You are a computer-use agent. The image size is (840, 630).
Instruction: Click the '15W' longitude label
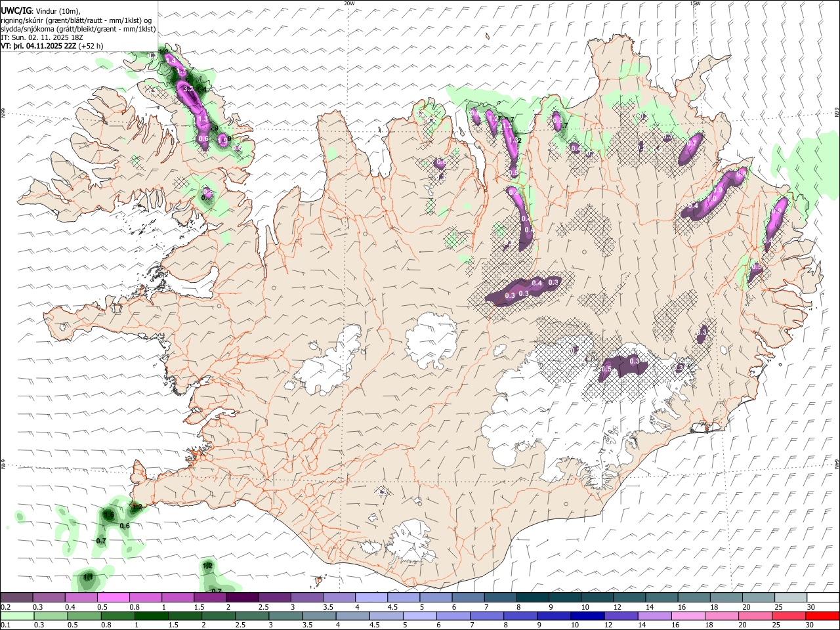coord(695,3)
